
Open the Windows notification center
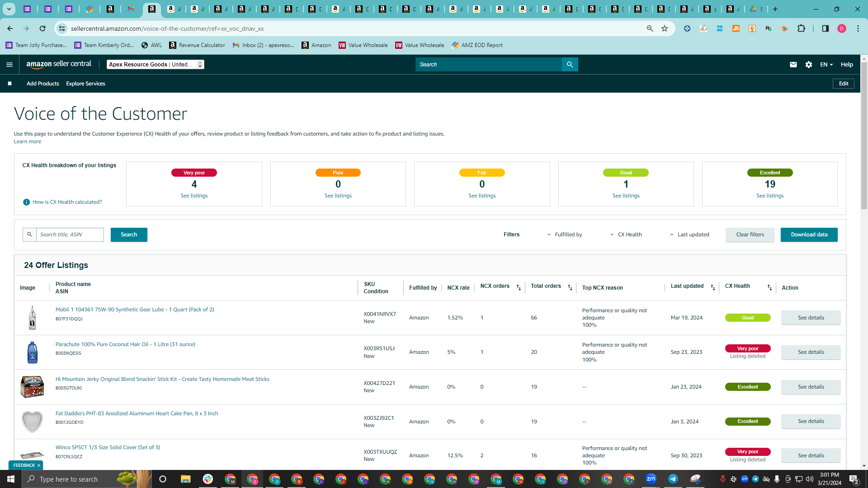(854, 479)
